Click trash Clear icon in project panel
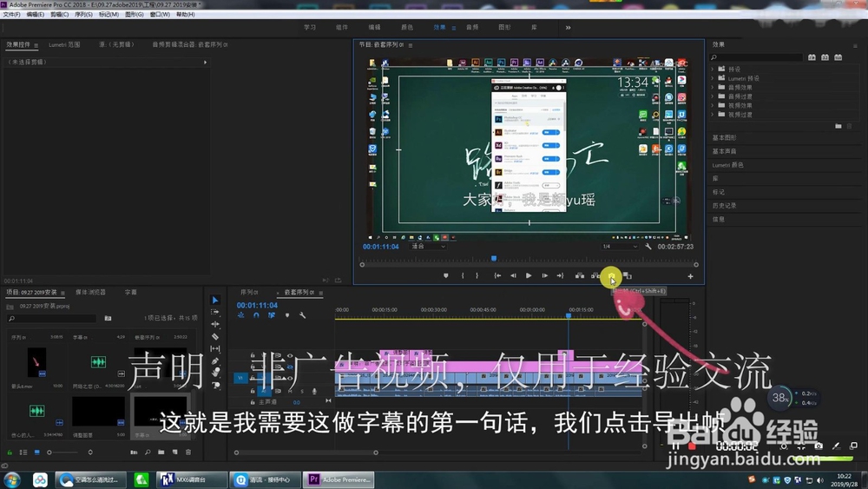The image size is (868, 489). [188, 453]
